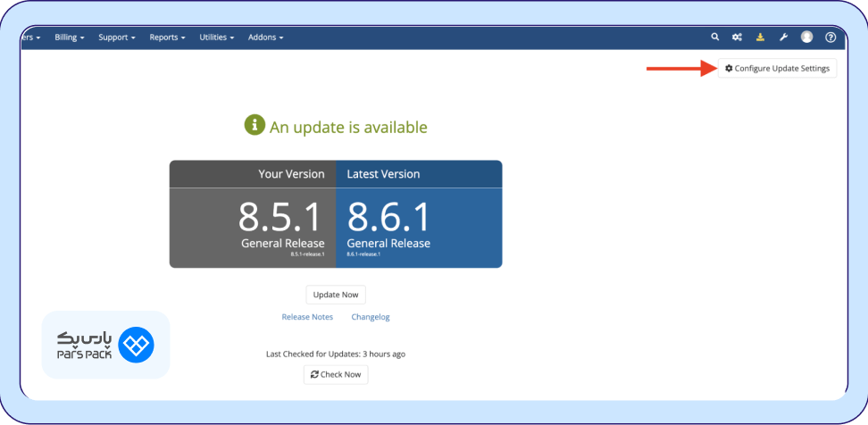Open the search icon in top bar

[714, 37]
